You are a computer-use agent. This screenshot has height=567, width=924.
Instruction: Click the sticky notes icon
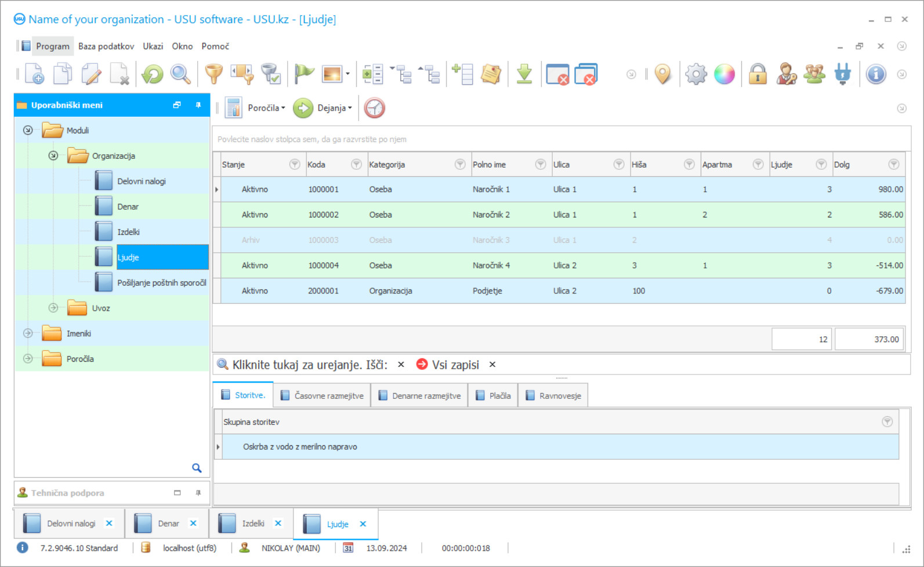tap(491, 74)
